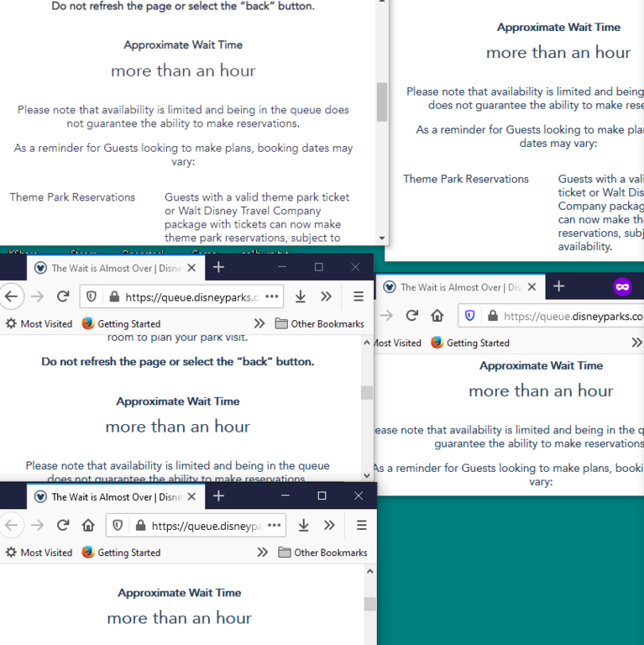Go back in the middle-left Firefox window
The width and height of the screenshot is (644, 645).
pyautogui.click(x=11, y=296)
